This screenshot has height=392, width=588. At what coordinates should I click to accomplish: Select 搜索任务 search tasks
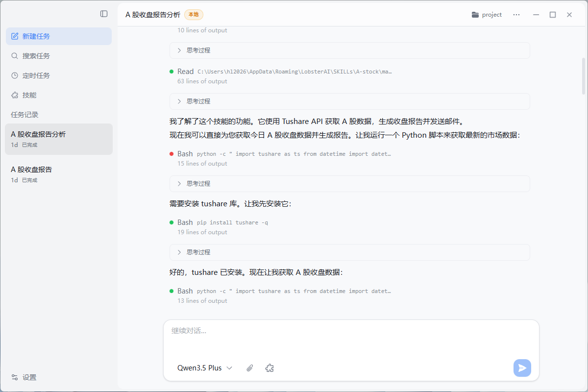click(36, 56)
